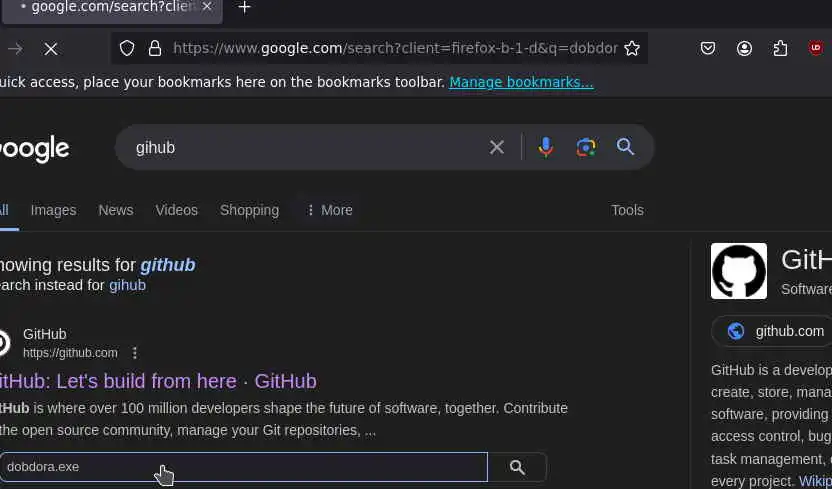The height and width of the screenshot is (489, 832).
Task: Open uBlock Origin extension icon
Action: [x=816, y=49]
